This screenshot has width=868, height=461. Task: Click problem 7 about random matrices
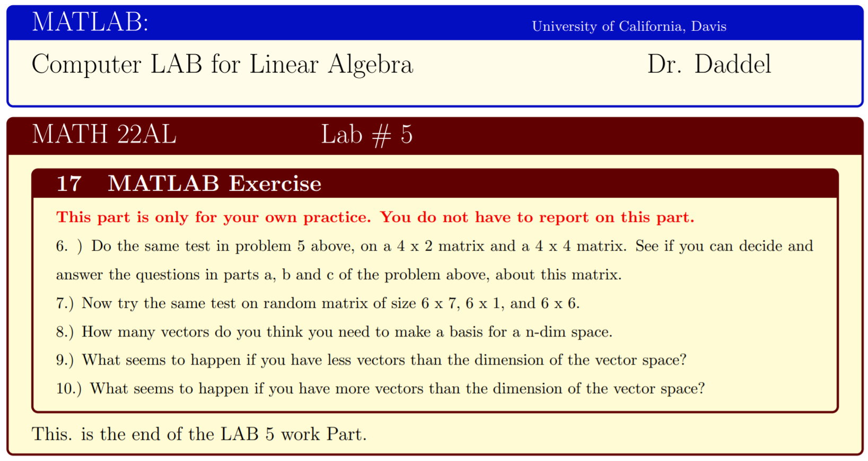[x=318, y=303]
